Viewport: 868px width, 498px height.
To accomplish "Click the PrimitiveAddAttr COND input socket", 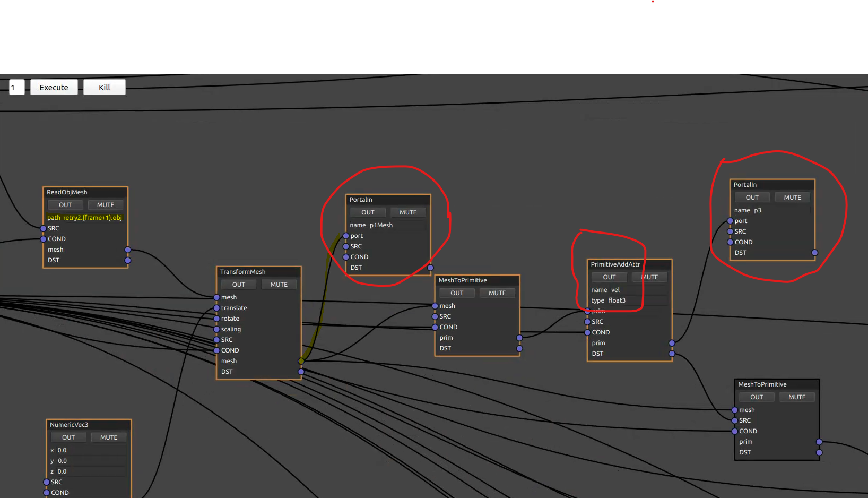I will [x=587, y=332].
